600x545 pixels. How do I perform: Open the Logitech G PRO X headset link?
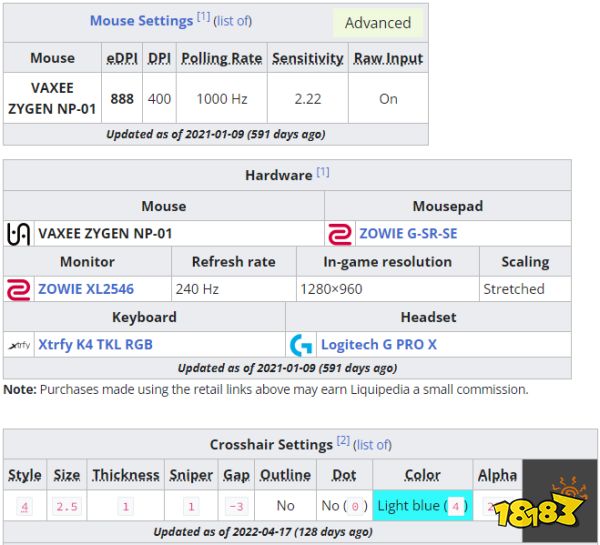click(x=379, y=344)
